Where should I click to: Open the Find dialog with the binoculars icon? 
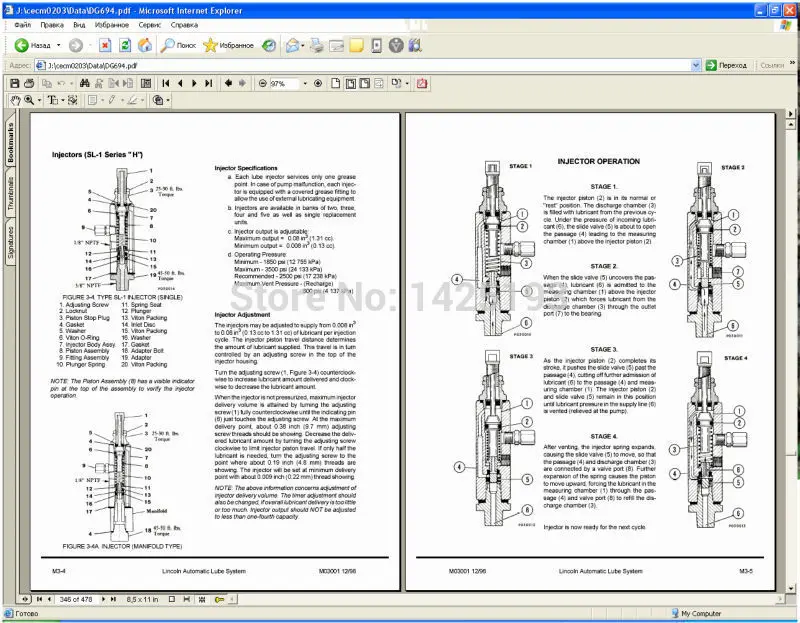[x=84, y=85]
